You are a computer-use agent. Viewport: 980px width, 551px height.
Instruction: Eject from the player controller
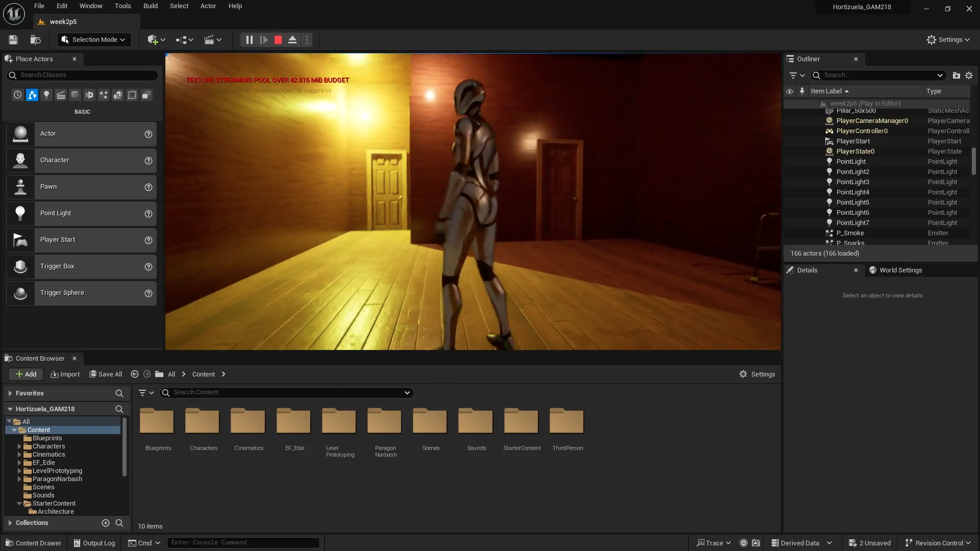(292, 40)
